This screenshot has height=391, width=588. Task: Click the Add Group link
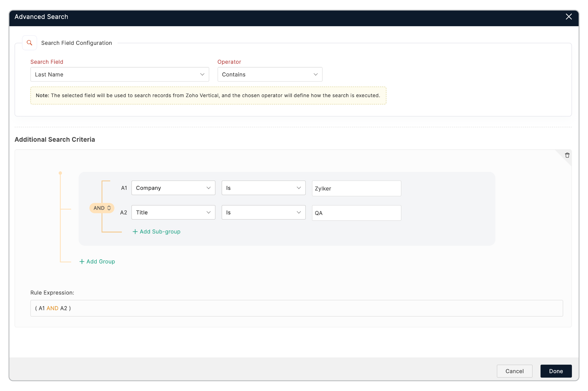(101, 262)
